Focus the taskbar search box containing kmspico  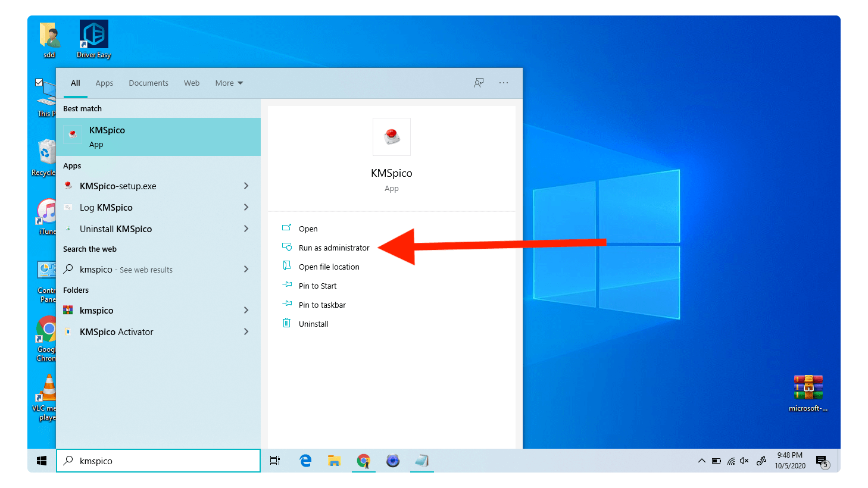[x=158, y=461]
